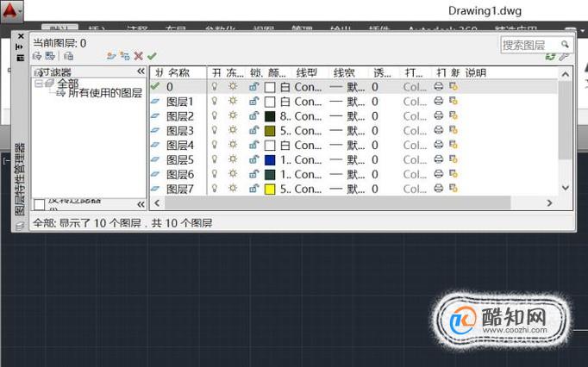Open linetype Con... for 图层6

coord(308,174)
